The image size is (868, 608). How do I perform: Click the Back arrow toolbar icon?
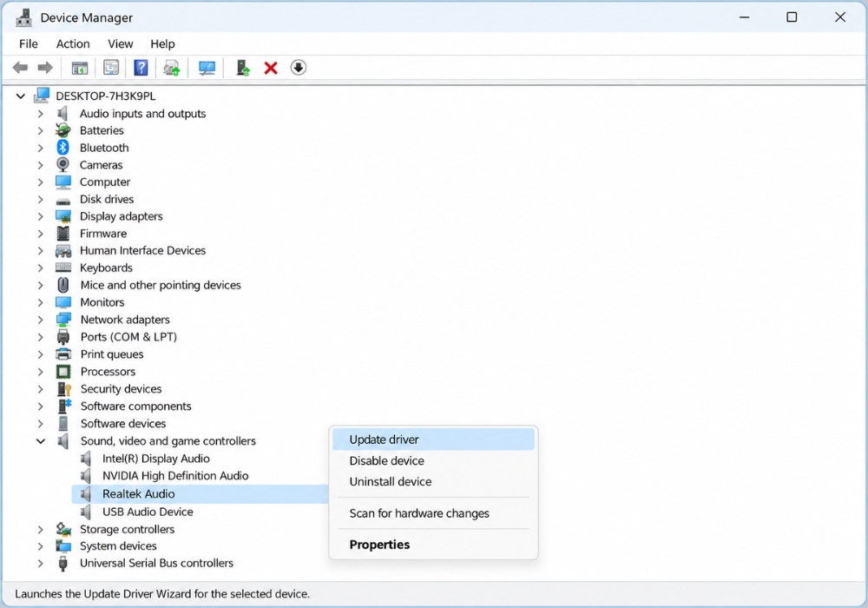point(21,68)
